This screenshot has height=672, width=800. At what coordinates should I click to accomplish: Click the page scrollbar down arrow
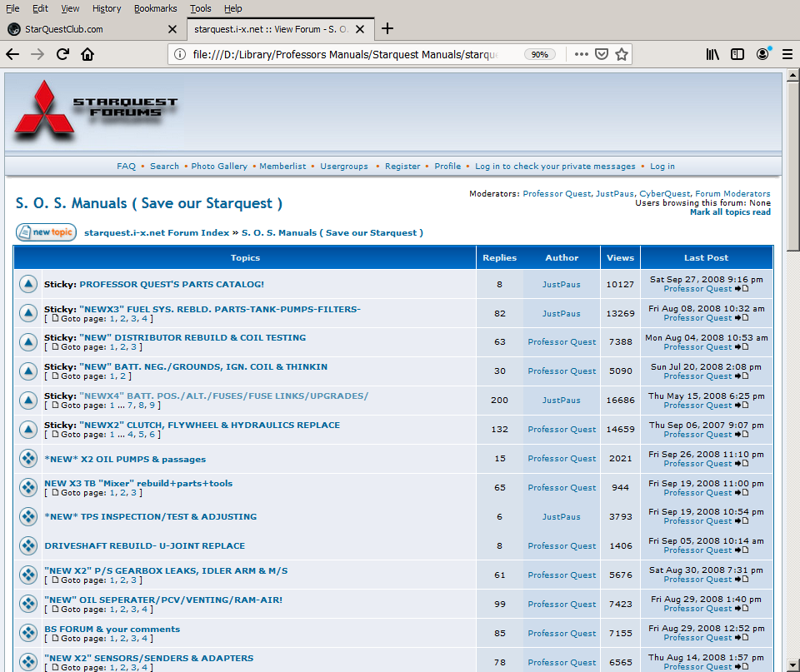[792, 665]
